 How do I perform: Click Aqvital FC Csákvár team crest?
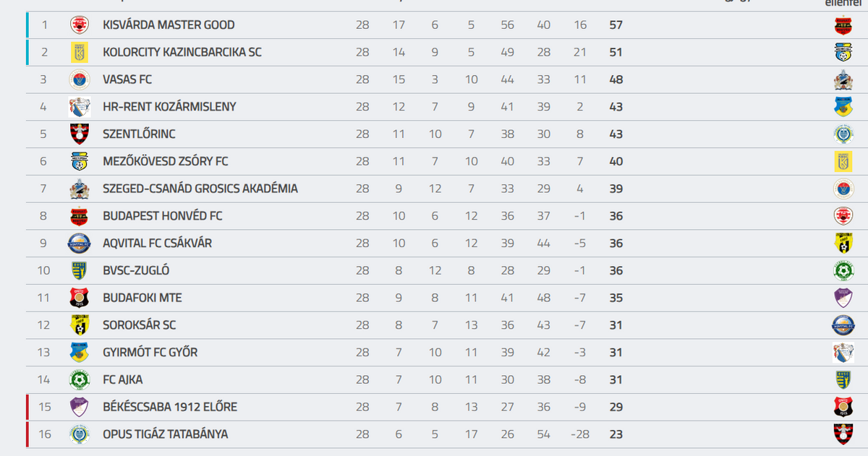click(79, 244)
